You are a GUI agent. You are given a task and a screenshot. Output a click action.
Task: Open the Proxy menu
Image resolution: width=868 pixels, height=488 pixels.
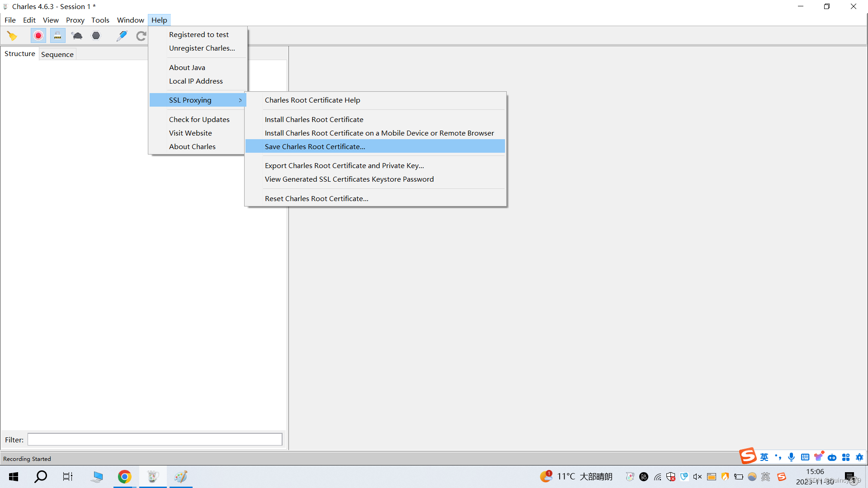[75, 20]
